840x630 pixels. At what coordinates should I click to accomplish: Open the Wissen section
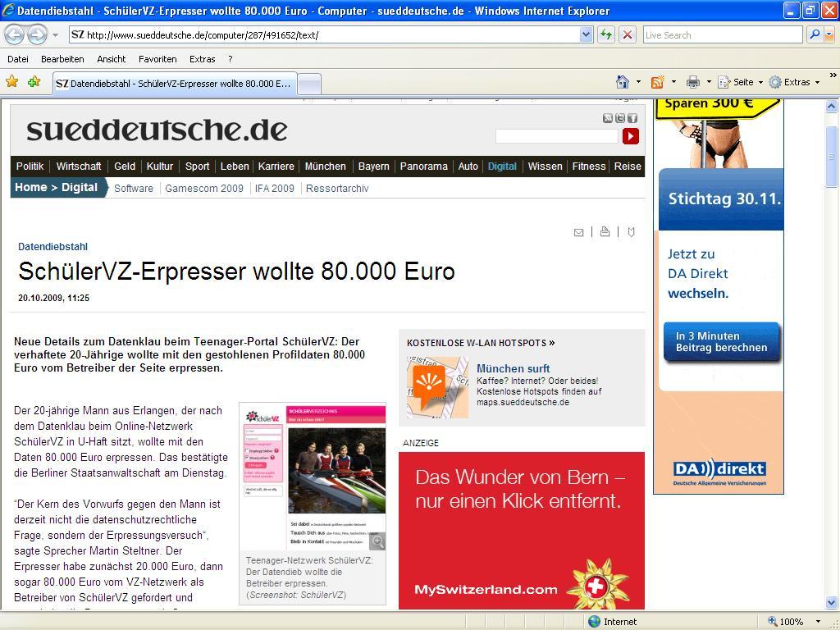[x=545, y=166]
